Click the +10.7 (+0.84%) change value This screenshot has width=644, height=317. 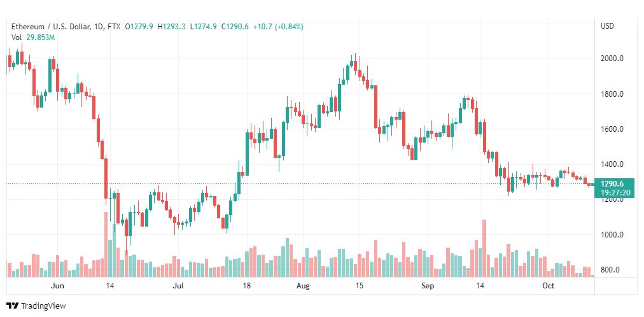[x=278, y=27]
